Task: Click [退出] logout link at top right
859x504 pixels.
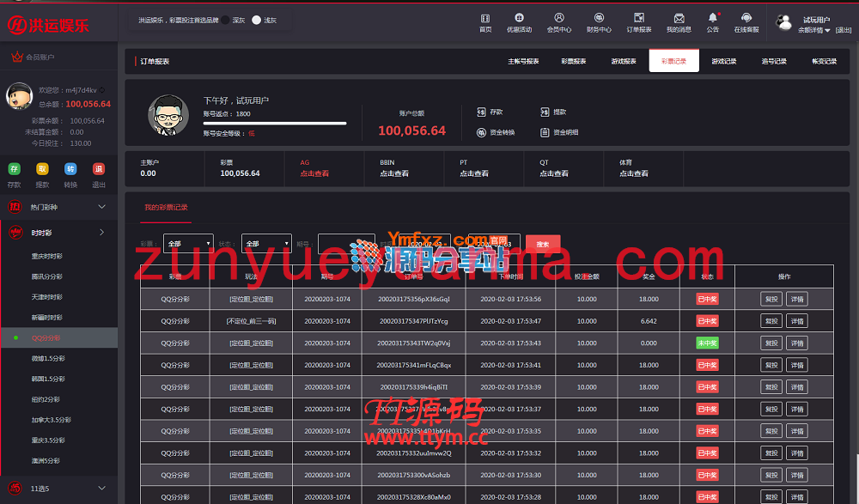Action: point(844,30)
